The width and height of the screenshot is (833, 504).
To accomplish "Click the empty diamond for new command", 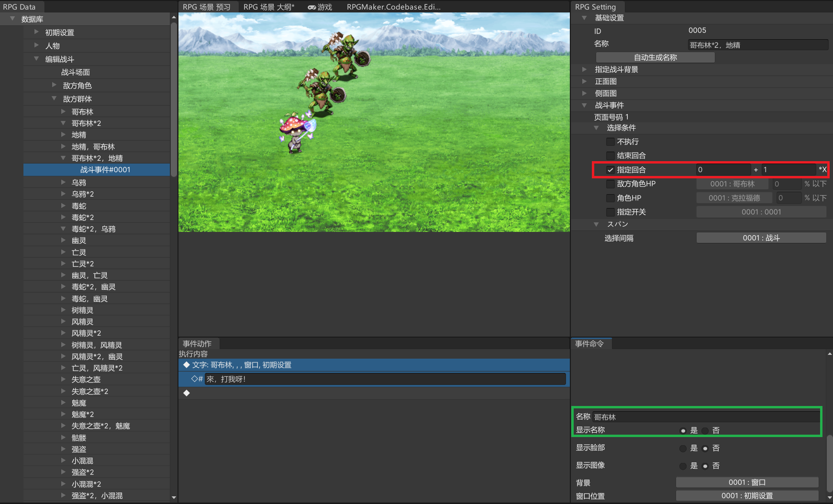I will click(187, 393).
